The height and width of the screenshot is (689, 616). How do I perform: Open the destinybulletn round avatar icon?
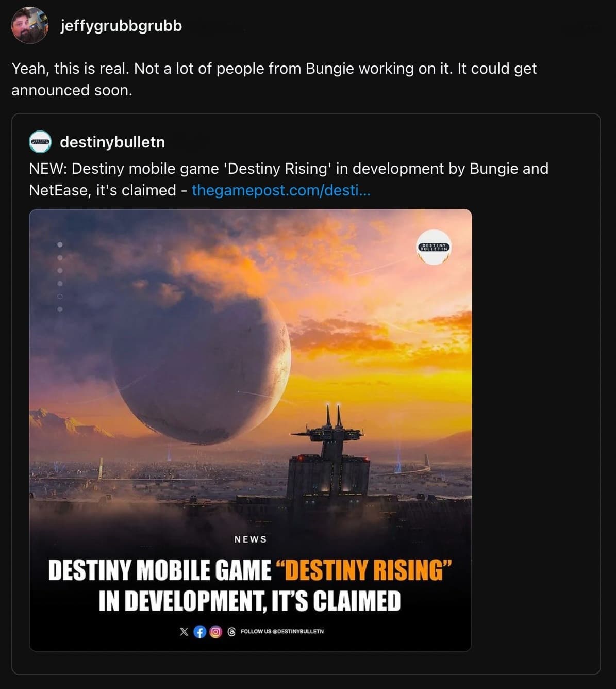(40, 142)
